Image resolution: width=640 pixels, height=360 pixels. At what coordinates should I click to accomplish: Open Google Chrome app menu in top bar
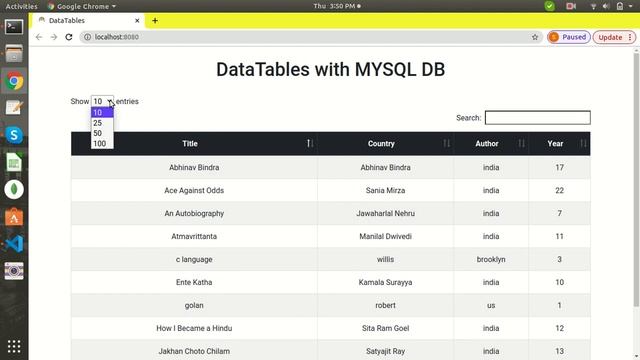tap(82, 6)
